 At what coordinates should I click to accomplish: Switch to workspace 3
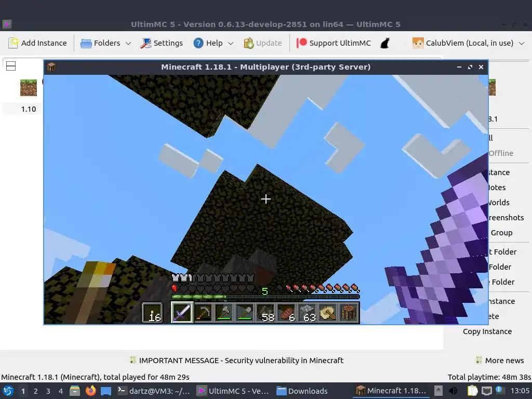tap(48, 391)
